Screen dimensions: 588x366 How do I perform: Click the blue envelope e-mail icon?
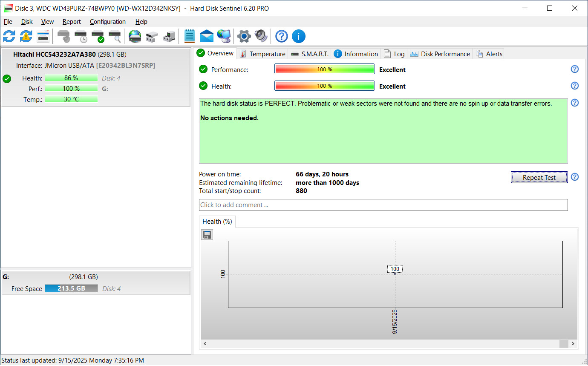(207, 36)
